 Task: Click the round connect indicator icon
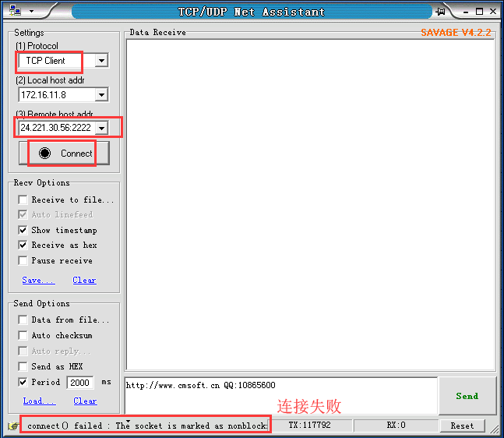point(45,154)
